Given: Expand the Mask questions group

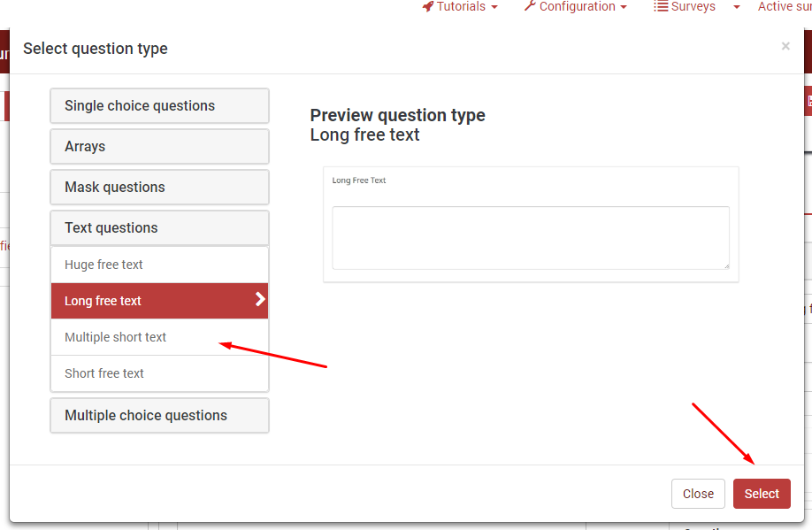Looking at the screenshot, I should tap(159, 187).
